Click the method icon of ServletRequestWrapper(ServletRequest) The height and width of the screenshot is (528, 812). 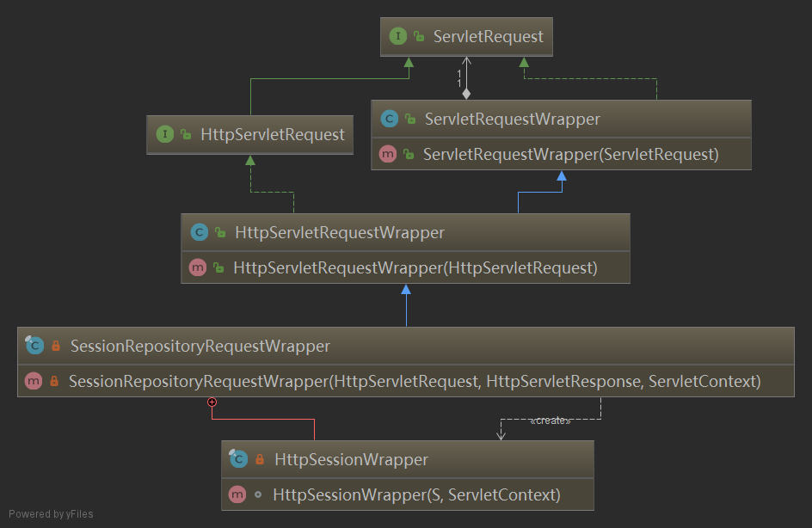[388, 154]
